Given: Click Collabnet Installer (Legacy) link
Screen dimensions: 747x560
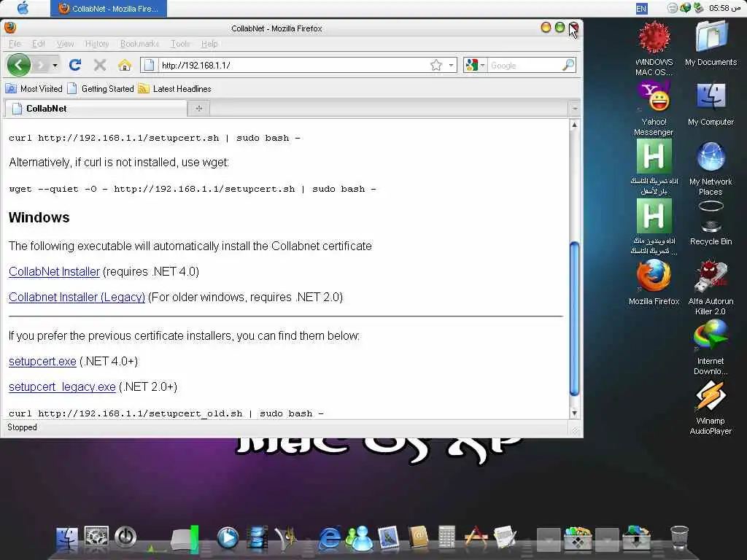Looking at the screenshot, I should coord(77,297).
